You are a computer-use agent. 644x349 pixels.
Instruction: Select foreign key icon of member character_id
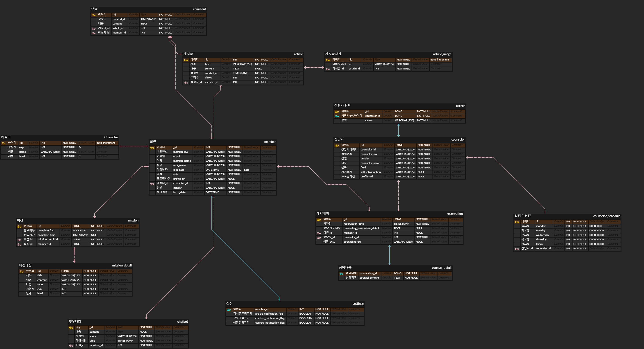pos(152,183)
